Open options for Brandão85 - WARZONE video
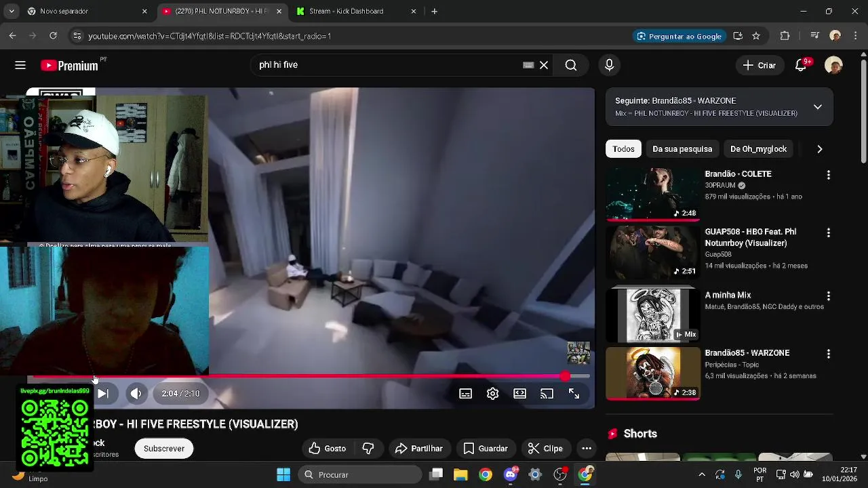This screenshot has height=488, width=868. click(828, 354)
